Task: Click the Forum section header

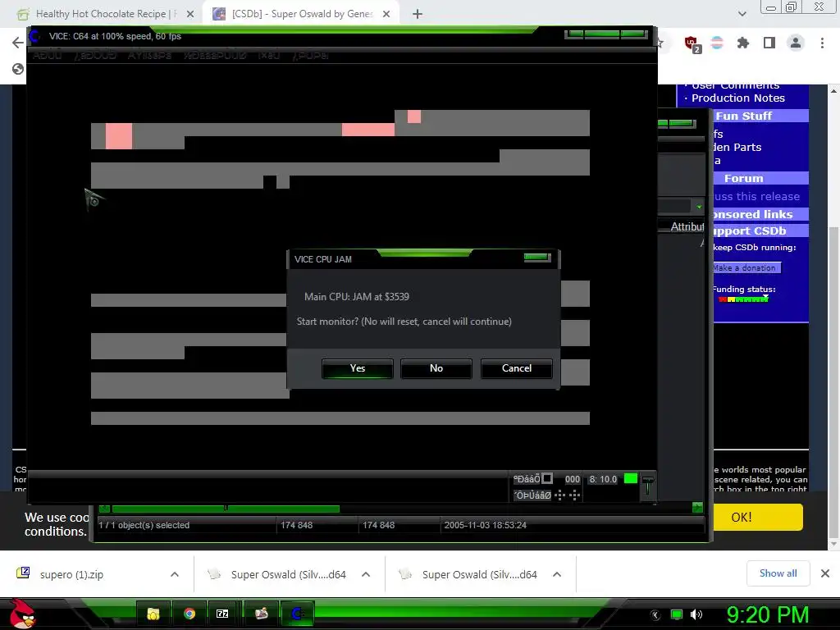Action: [x=760, y=178]
